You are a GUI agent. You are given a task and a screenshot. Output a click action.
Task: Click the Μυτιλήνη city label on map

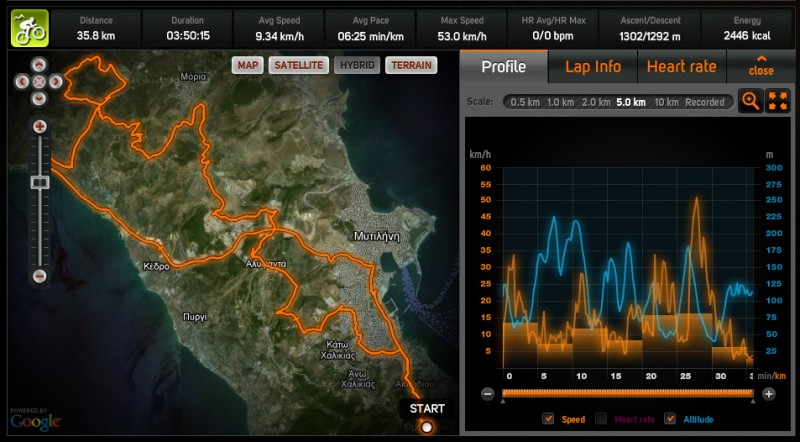pyautogui.click(x=377, y=236)
